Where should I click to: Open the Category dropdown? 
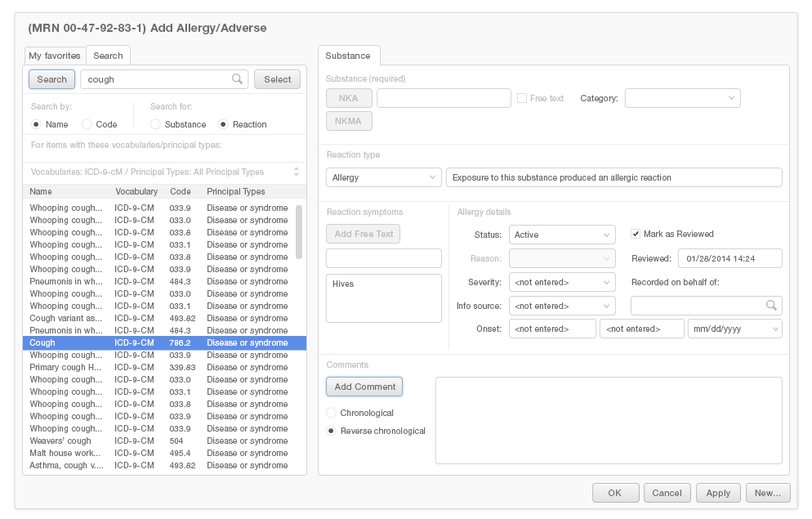(682, 98)
